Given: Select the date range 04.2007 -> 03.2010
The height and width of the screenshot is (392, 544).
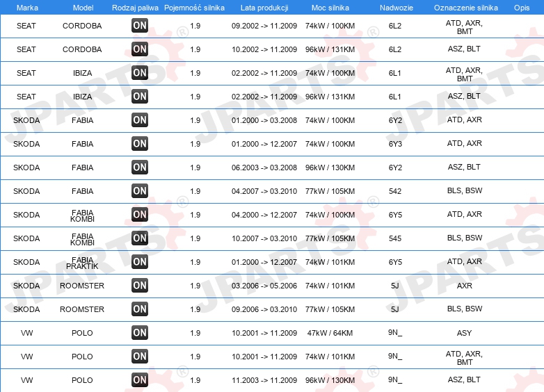Looking at the screenshot, I should (264, 191).
